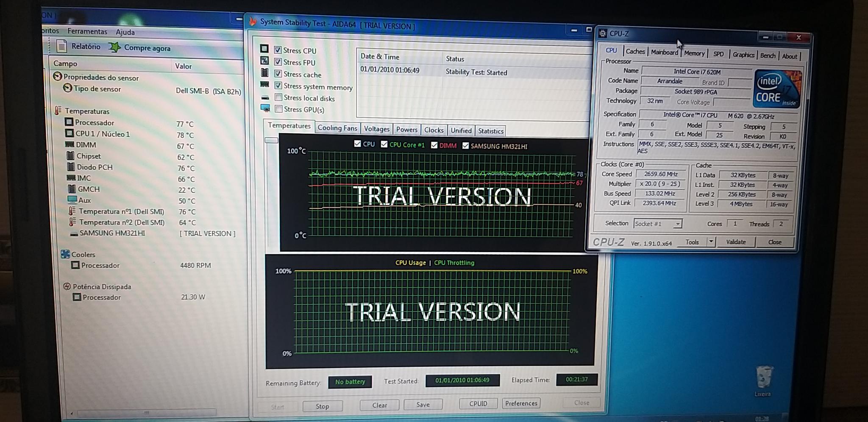Click the Aux monitor icon
Image resolution: width=868 pixels, height=422 pixels.
pos(72,200)
